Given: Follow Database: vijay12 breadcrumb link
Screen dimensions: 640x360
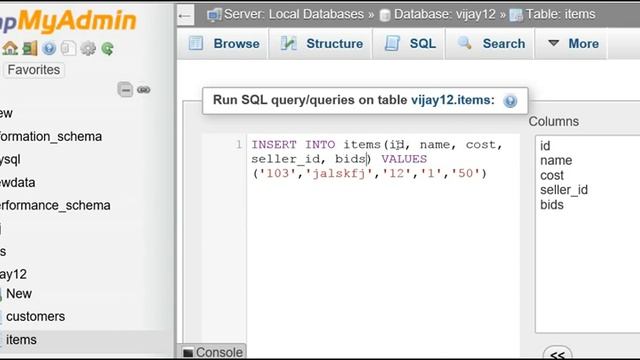Looking at the screenshot, I should [444, 15].
